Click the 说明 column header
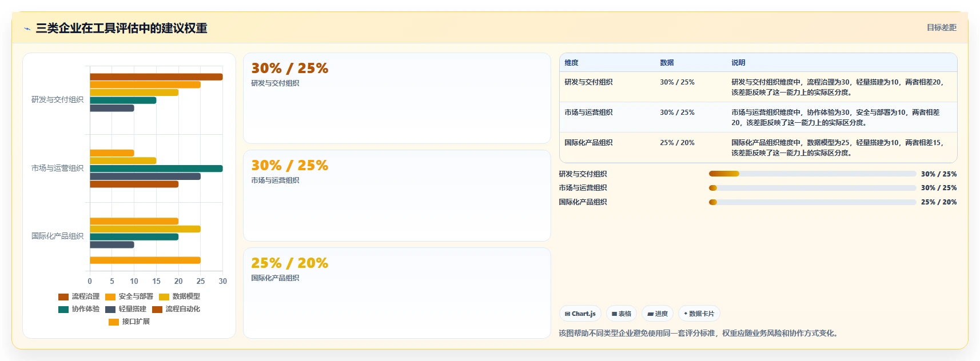Screen dimensions: 980x361 pyautogui.click(x=738, y=63)
